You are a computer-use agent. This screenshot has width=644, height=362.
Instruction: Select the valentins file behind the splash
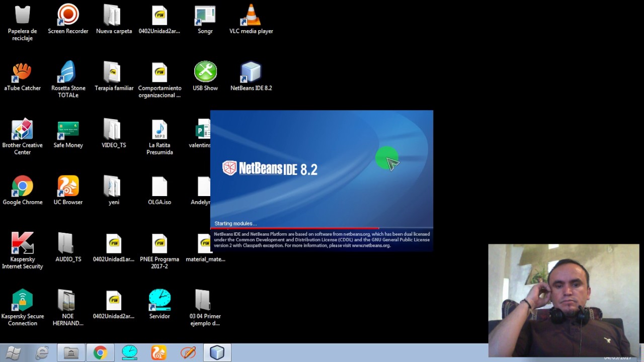pyautogui.click(x=201, y=133)
